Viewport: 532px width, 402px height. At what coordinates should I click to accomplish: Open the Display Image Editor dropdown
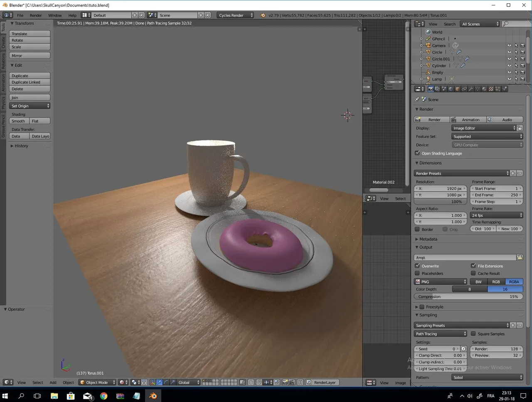[484, 128]
